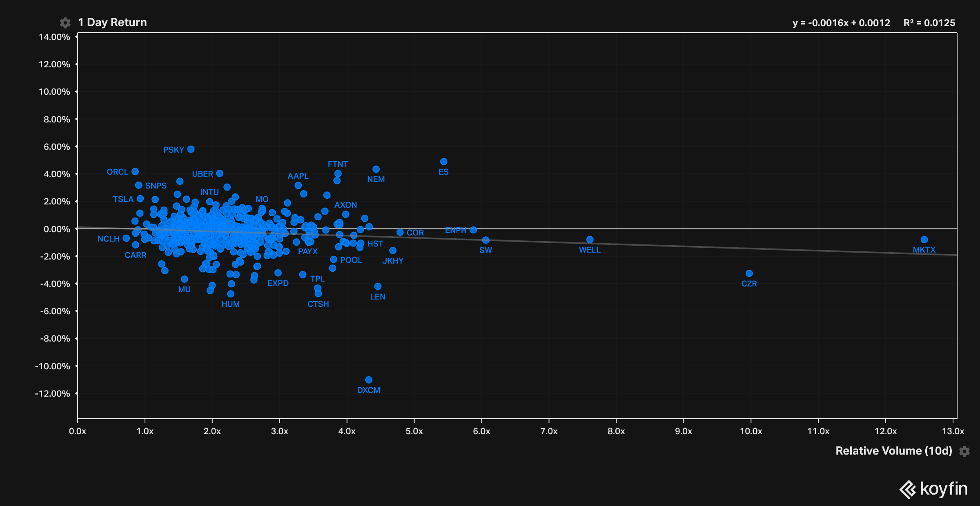
Task: Click the regression equation text
Action: (841, 23)
